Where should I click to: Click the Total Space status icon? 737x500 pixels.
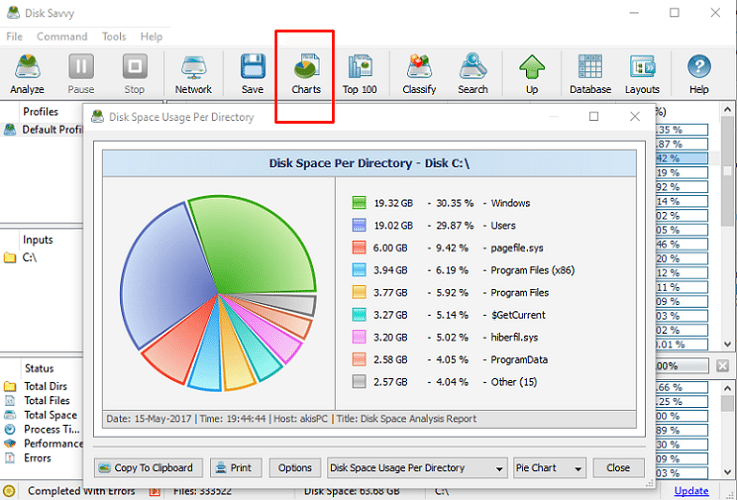pyautogui.click(x=10, y=415)
